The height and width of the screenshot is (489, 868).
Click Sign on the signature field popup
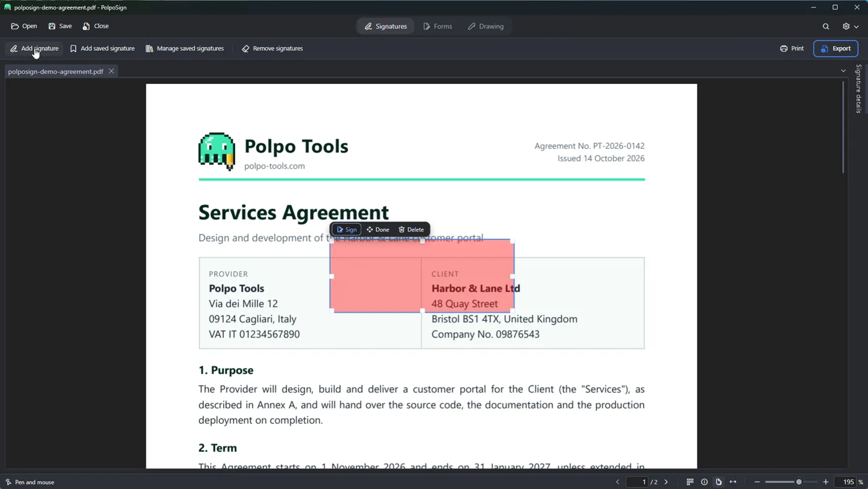(347, 230)
